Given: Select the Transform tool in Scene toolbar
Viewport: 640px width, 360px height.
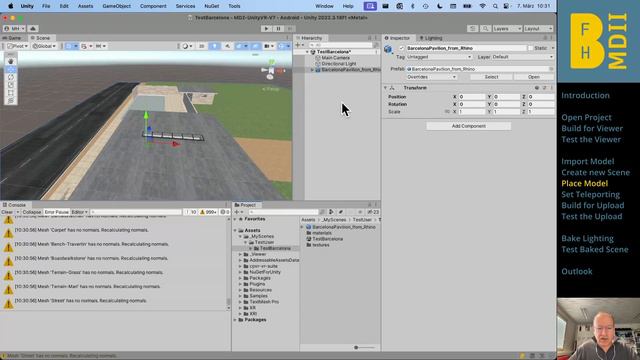Looking at the screenshot, I should 11,100.
